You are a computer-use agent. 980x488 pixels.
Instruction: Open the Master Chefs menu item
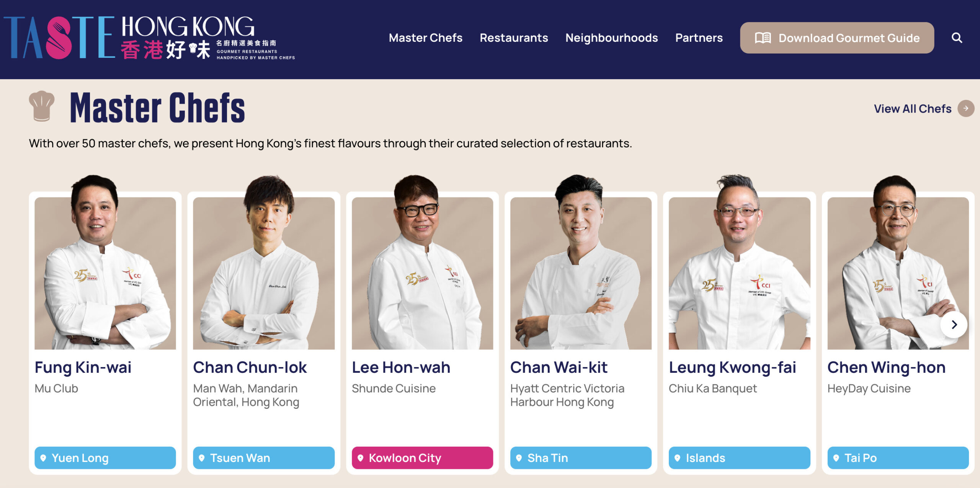point(425,38)
